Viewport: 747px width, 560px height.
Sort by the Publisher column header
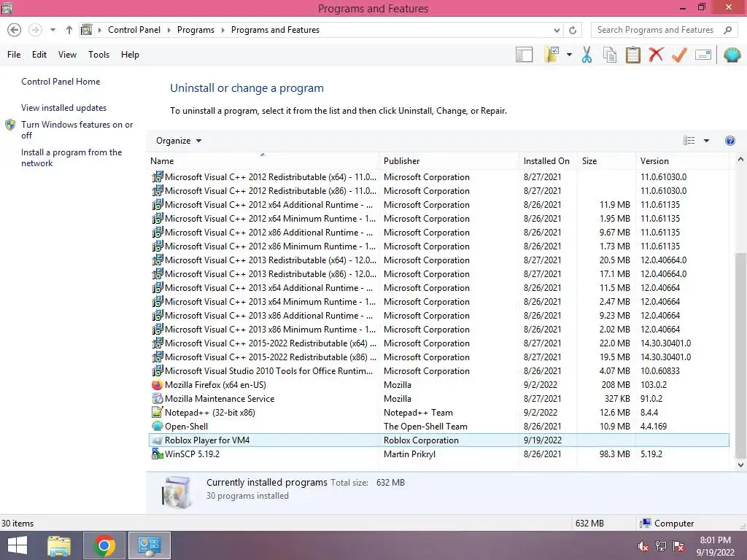449,161
